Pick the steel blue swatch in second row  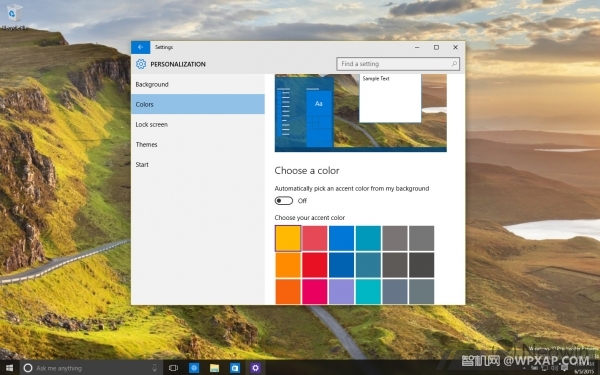click(368, 265)
